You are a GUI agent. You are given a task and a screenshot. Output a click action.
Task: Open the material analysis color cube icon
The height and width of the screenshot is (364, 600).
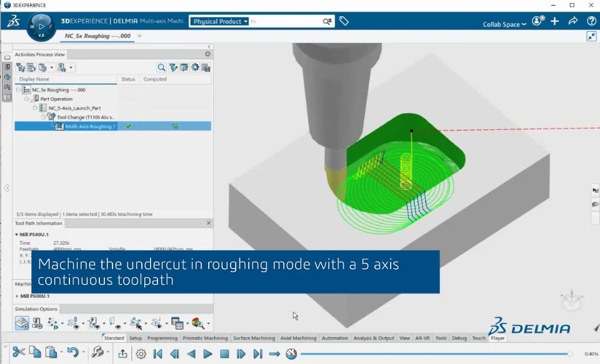click(198, 323)
